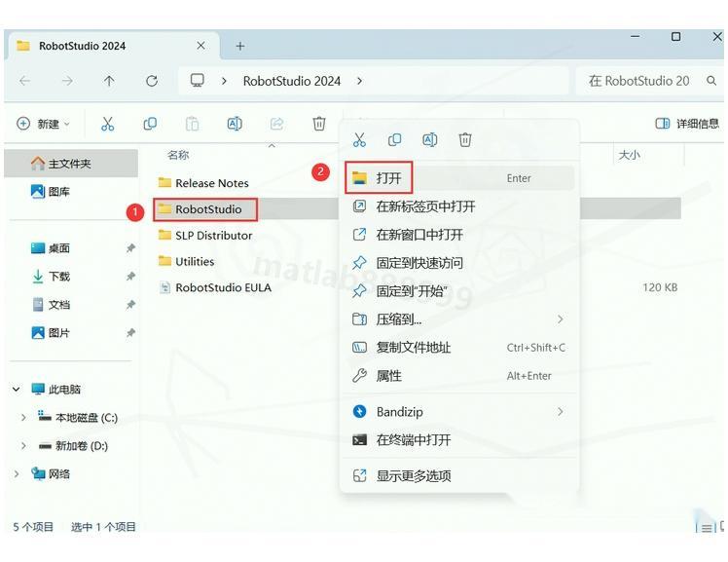Open Pictures in quick access
This screenshot has height=562, width=728.
(51, 333)
